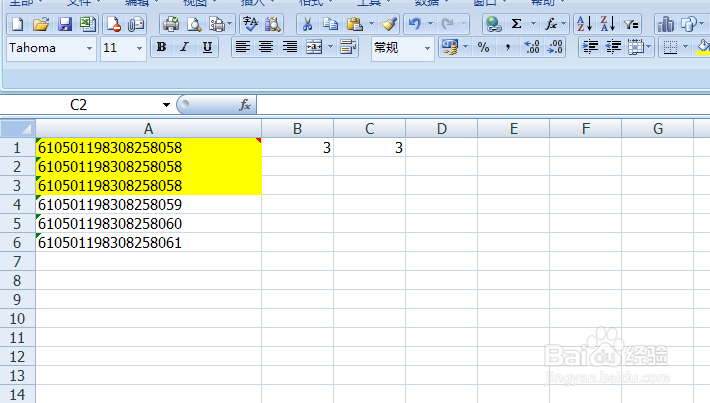Undo the last action
The height and width of the screenshot is (403, 710).
(x=415, y=24)
